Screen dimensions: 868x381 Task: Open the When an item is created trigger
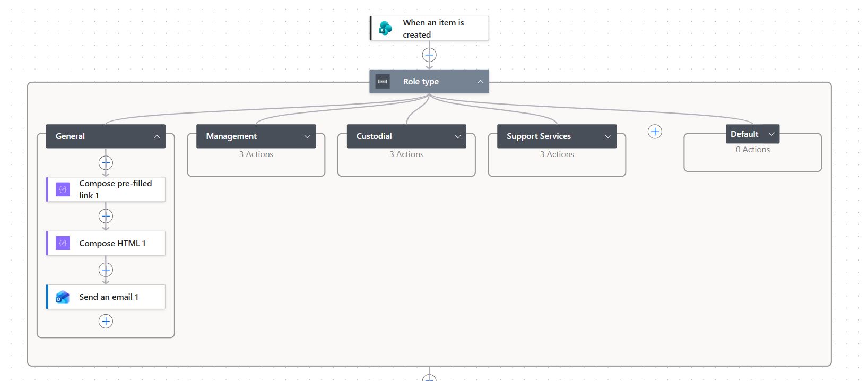click(429, 29)
